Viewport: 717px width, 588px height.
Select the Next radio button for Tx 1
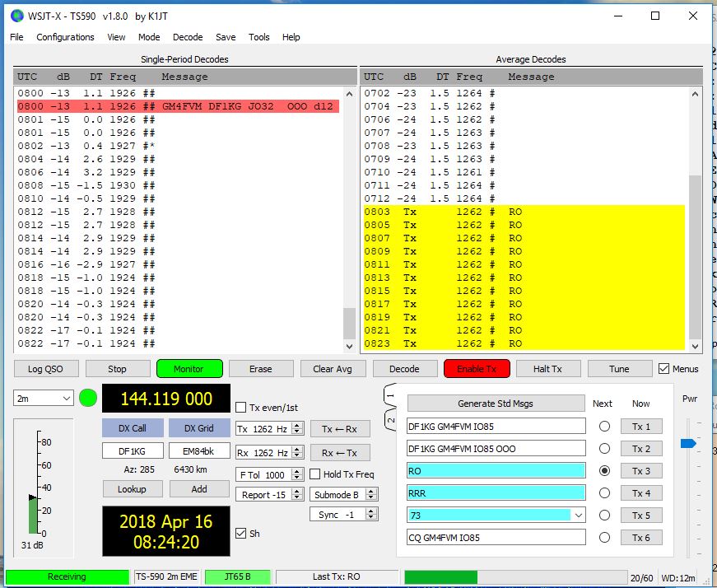pyautogui.click(x=604, y=427)
